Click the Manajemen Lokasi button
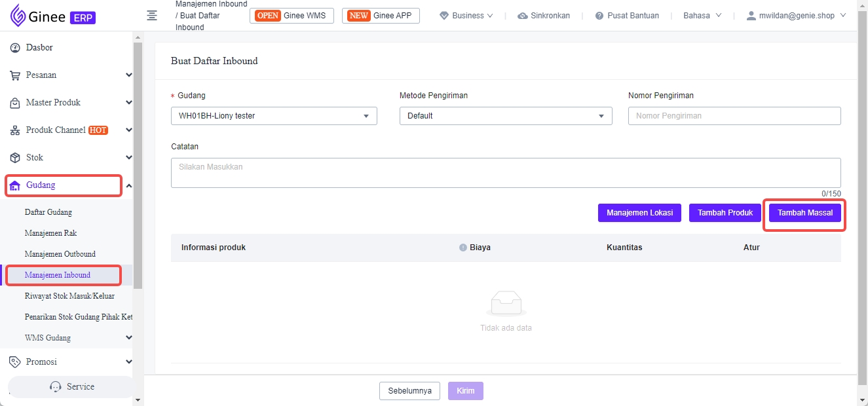The width and height of the screenshot is (868, 406). pos(639,213)
